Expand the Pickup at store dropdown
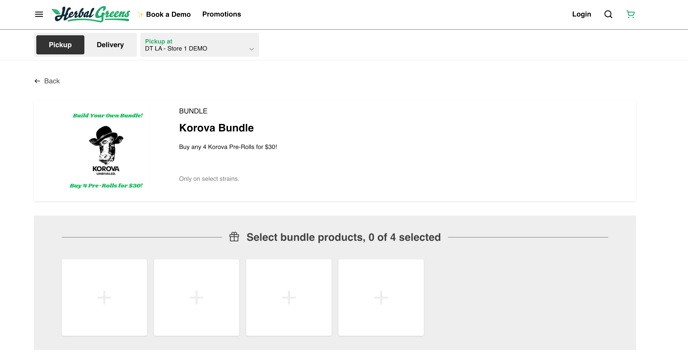This screenshot has width=688, height=364. tap(200, 45)
